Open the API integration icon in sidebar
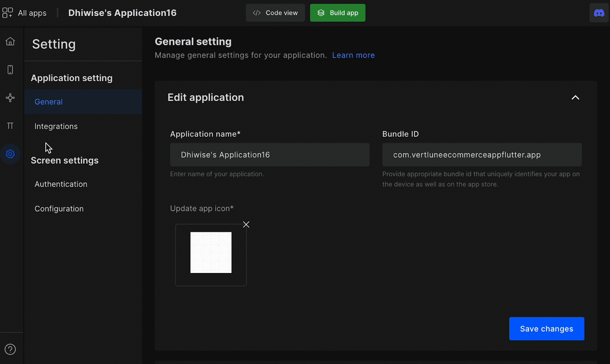The width and height of the screenshot is (610, 364). (x=10, y=97)
